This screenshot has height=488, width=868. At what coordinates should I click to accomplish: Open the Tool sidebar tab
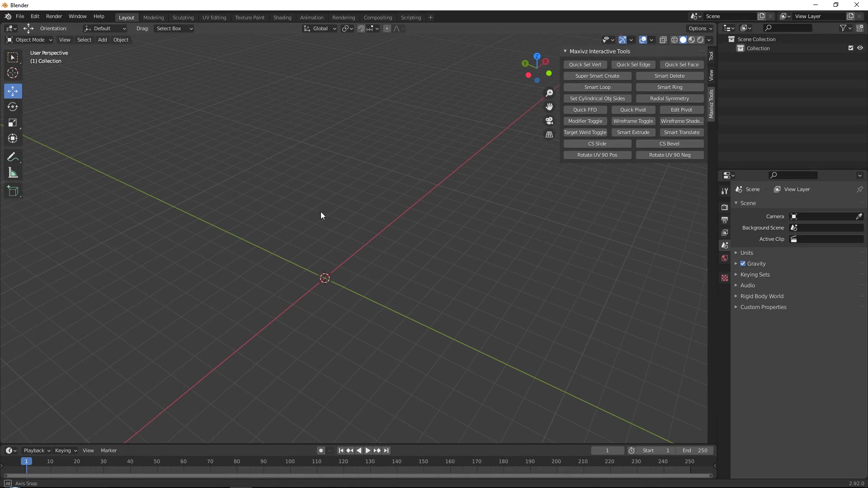pos(711,56)
